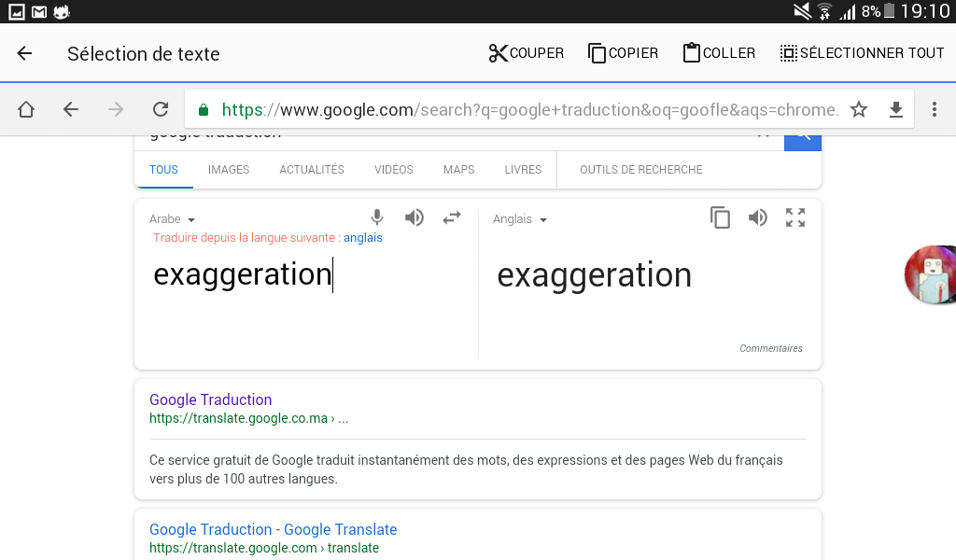Viewport: 956px width, 560px height.
Task: Reload the page with refresh icon
Action: [x=161, y=110]
